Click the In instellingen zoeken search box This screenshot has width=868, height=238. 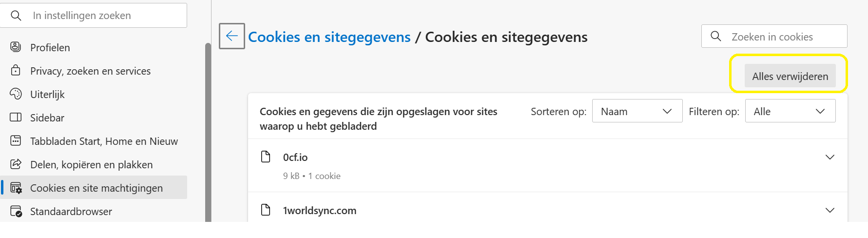pos(94,16)
